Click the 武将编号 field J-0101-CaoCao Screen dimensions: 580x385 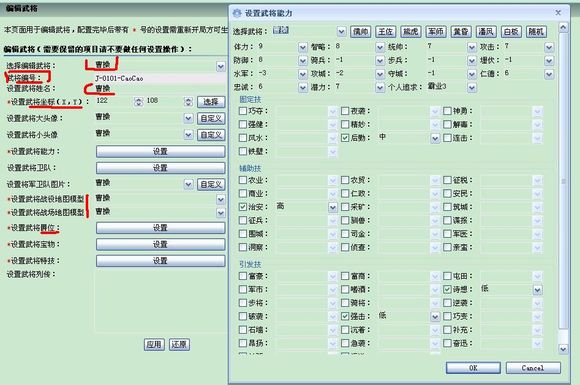[x=160, y=78]
